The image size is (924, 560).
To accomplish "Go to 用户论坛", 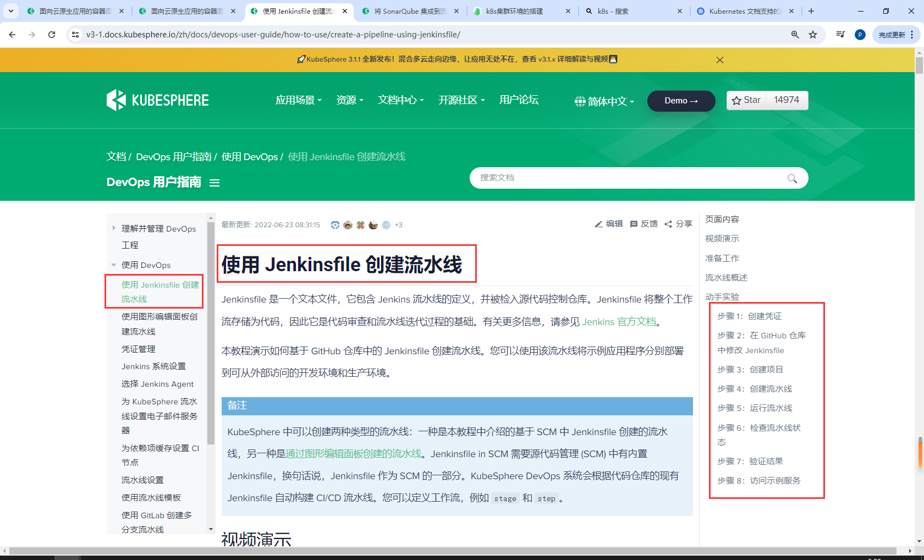I will (x=519, y=100).
